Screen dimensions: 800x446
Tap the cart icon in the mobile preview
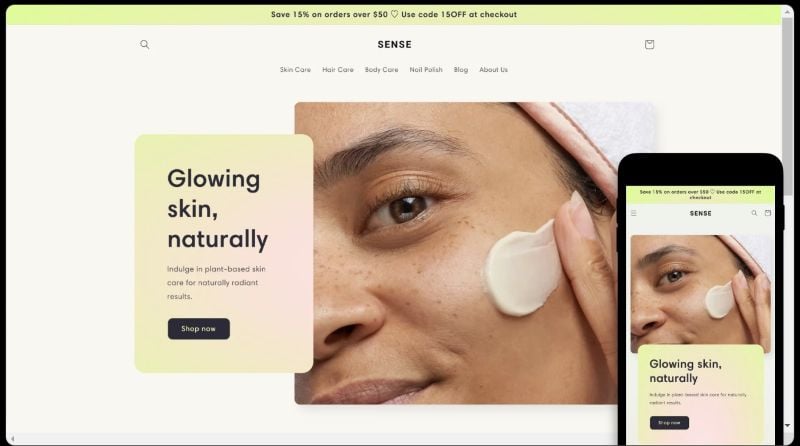click(767, 213)
